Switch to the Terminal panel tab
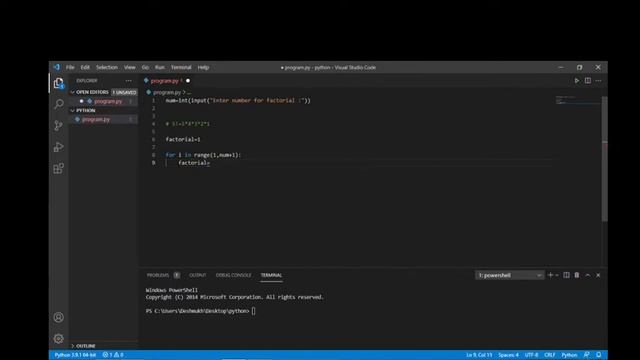The width and height of the screenshot is (640, 360). click(x=271, y=275)
